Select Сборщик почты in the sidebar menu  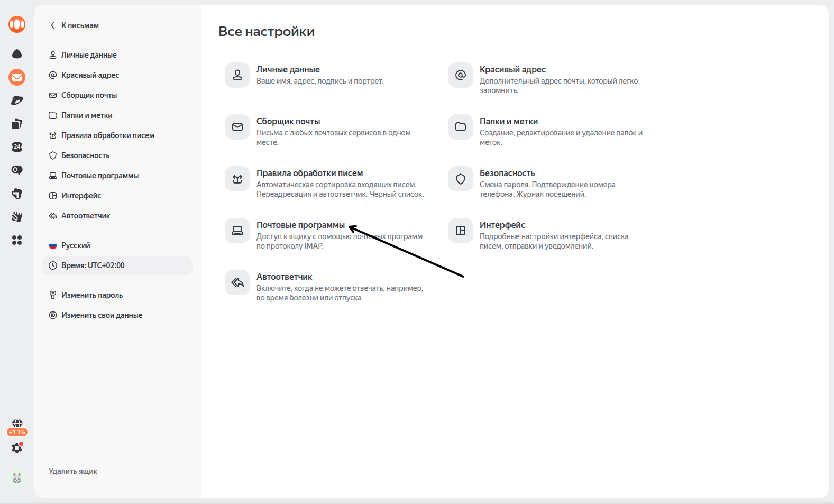point(89,95)
